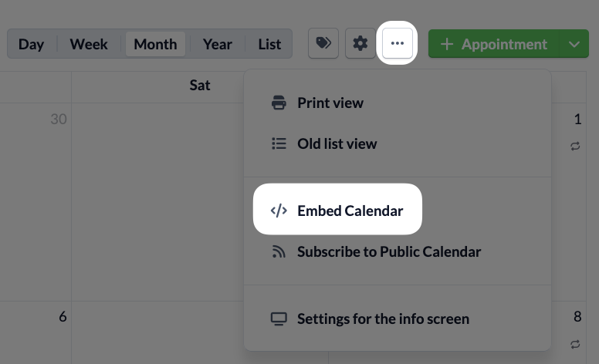Click the green plus Appointment button
599x364 pixels.
coord(494,44)
